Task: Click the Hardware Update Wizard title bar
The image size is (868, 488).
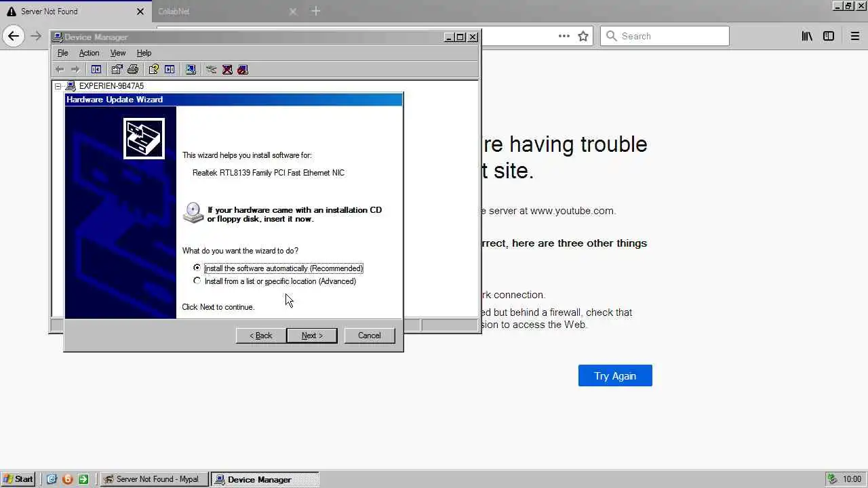Action: click(233, 100)
